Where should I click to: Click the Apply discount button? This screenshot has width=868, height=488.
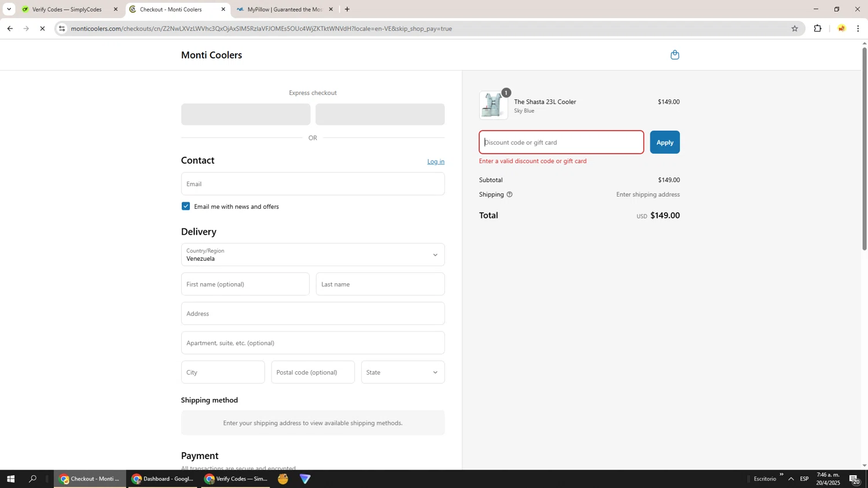664,142
